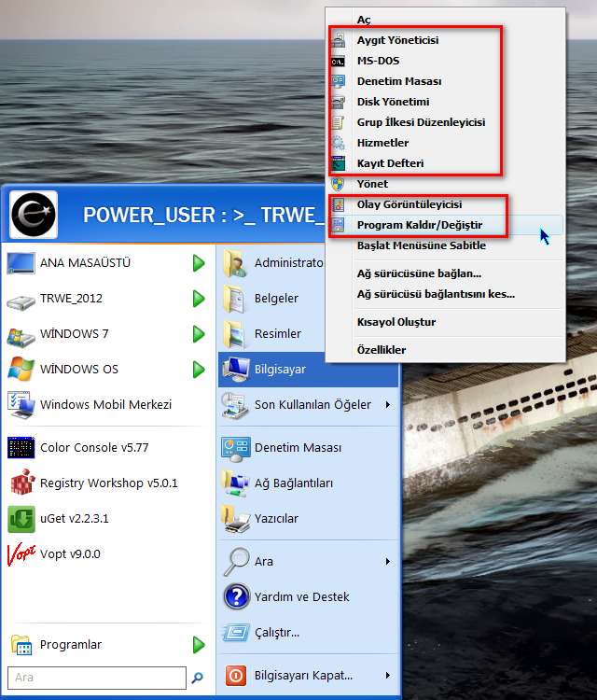Click the Belgeler folder icon
This screenshot has height=700, width=597.
tap(234, 299)
